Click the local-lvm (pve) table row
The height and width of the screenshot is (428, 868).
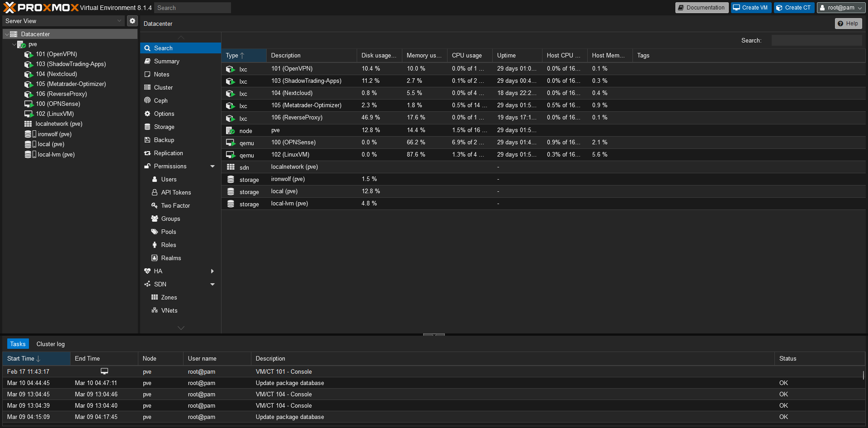tap(544, 204)
